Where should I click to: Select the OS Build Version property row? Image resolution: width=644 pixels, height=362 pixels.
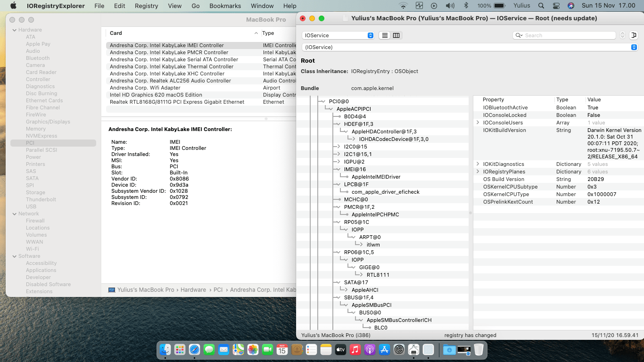coord(558,179)
